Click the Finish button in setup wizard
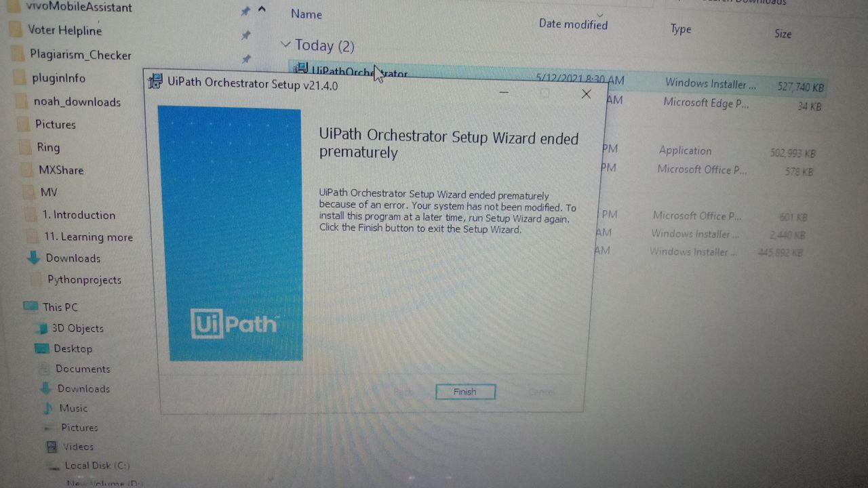Image resolution: width=868 pixels, height=488 pixels. click(x=465, y=392)
